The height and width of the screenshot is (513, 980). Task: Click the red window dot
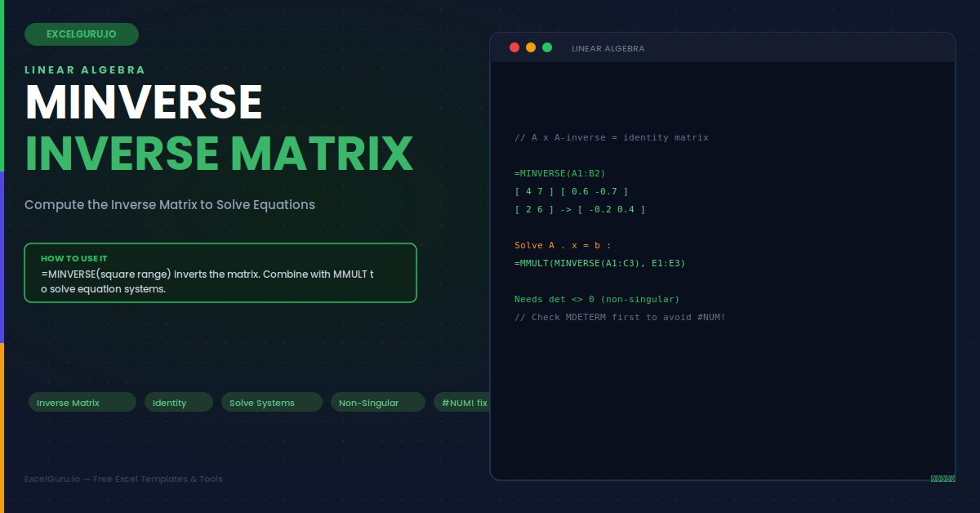tap(514, 47)
